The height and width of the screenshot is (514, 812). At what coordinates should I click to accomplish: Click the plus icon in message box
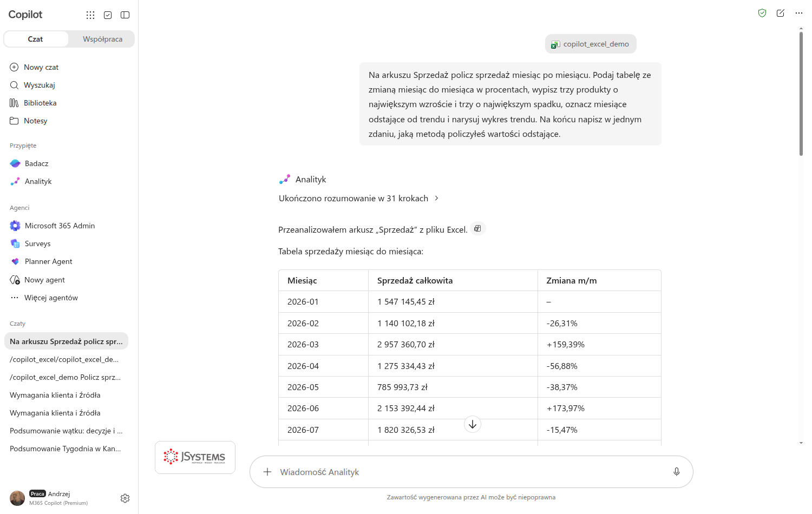click(x=267, y=472)
